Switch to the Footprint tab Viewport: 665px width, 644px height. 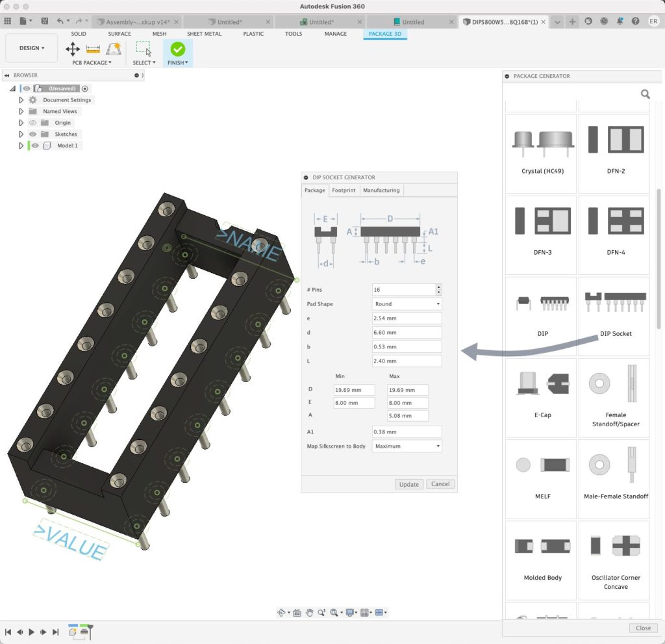pos(344,190)
